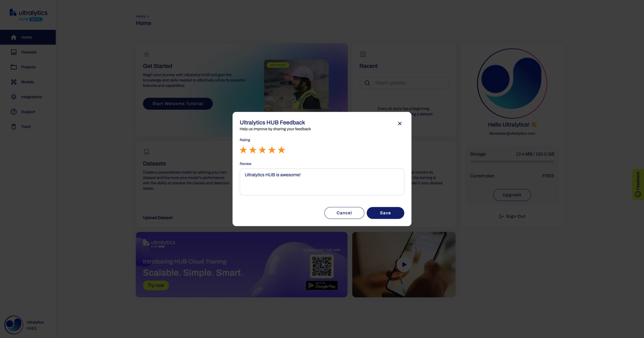Click the Models icon in sidebar
The image size is (644, 338).
click(x=14, y=82)
